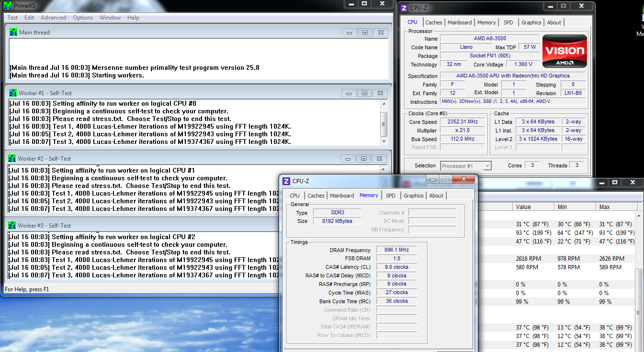Click the Bank Cycle Time 36 clocks value

point(397,301)
